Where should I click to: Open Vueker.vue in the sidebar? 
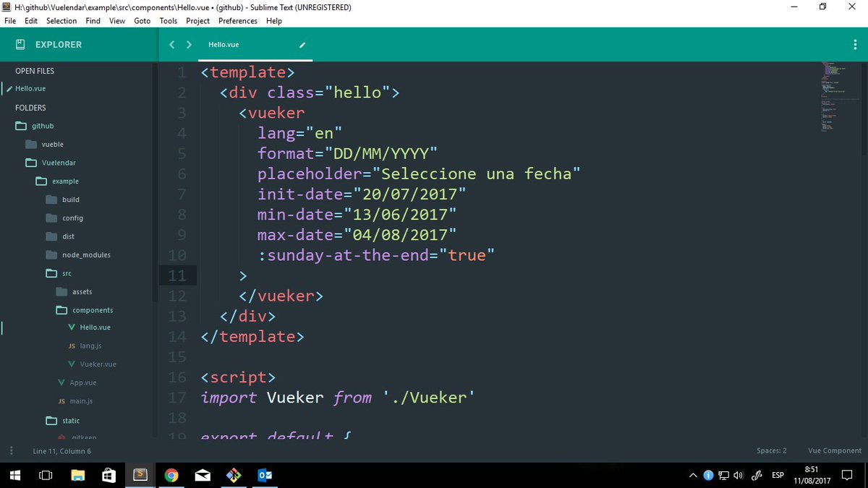click(x=98, y=364)
